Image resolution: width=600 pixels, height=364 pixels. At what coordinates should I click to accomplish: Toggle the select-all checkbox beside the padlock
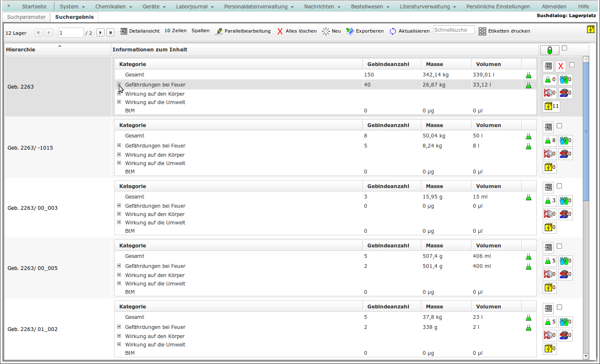coord(564,48)
